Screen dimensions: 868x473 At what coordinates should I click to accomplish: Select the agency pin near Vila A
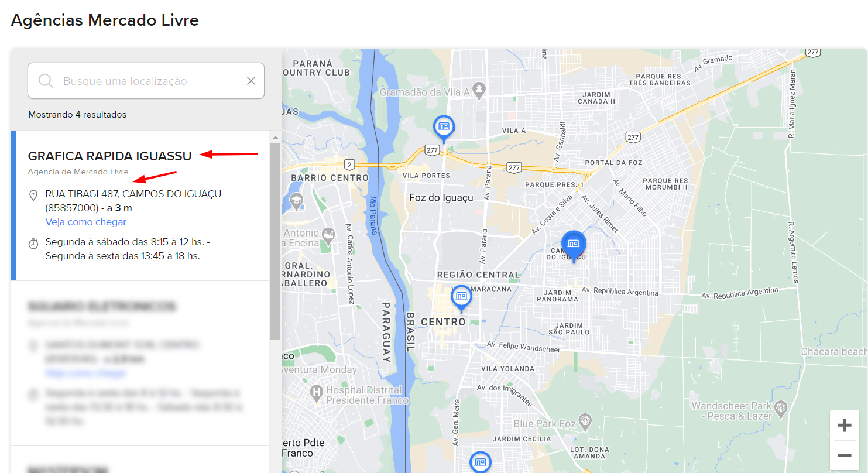coord(444,126)
